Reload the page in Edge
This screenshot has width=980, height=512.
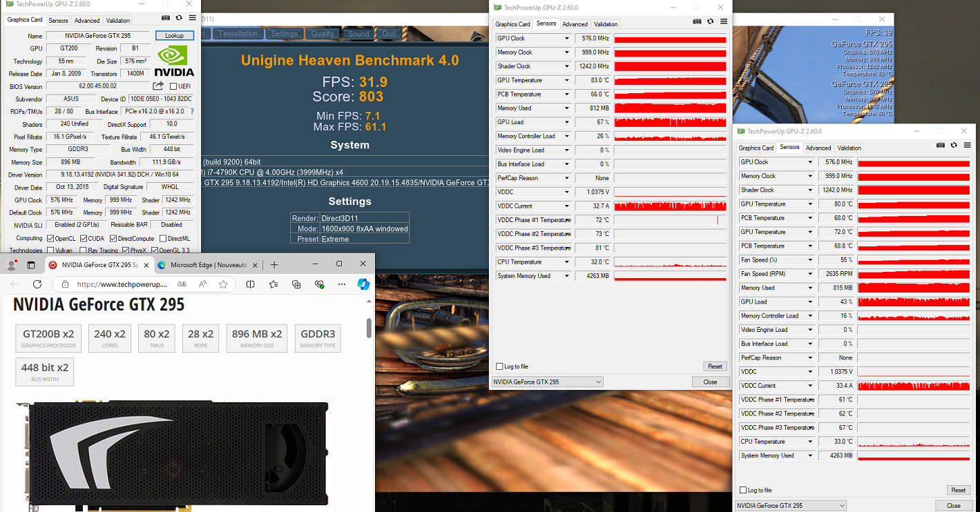[x=37, y=284]
